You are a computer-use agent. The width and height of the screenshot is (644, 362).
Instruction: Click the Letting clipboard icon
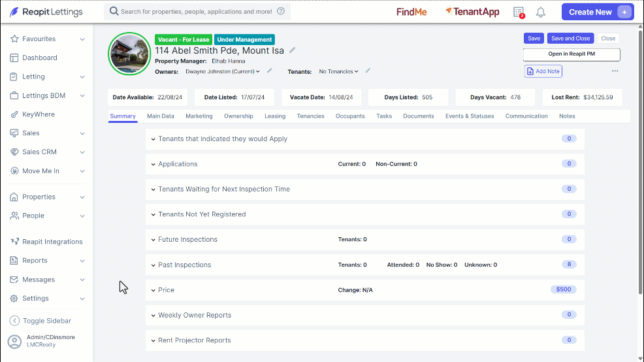[x=14, y=76]
